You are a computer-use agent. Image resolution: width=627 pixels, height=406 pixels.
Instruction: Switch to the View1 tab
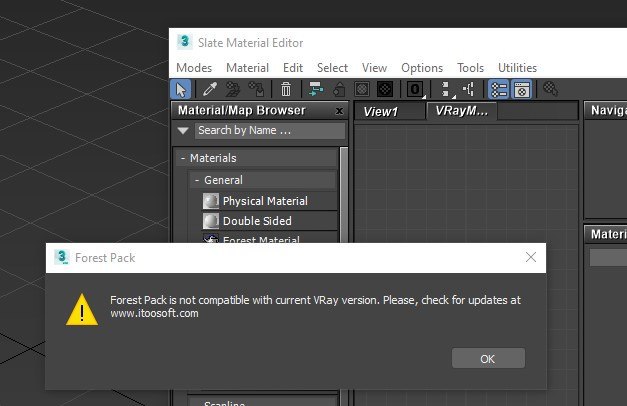389,111
